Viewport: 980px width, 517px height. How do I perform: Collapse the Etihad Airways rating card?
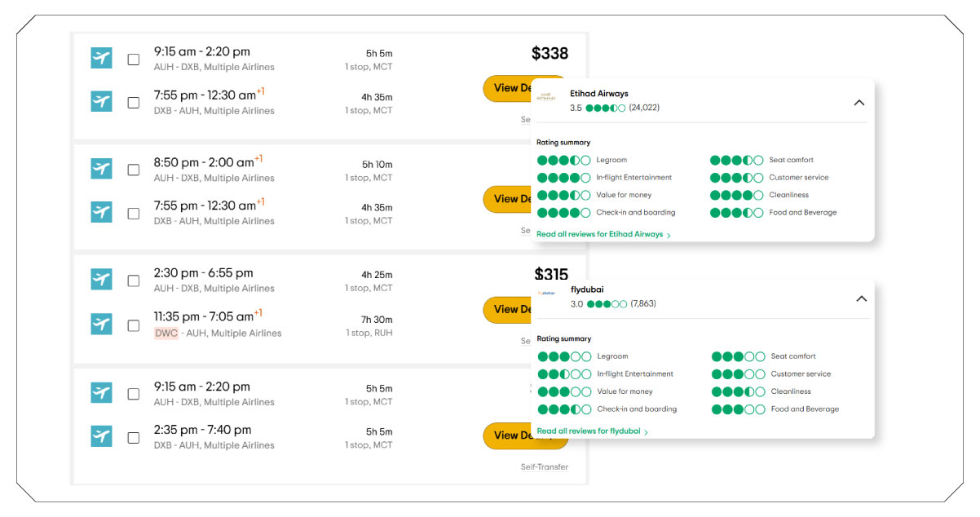(859, 103)
